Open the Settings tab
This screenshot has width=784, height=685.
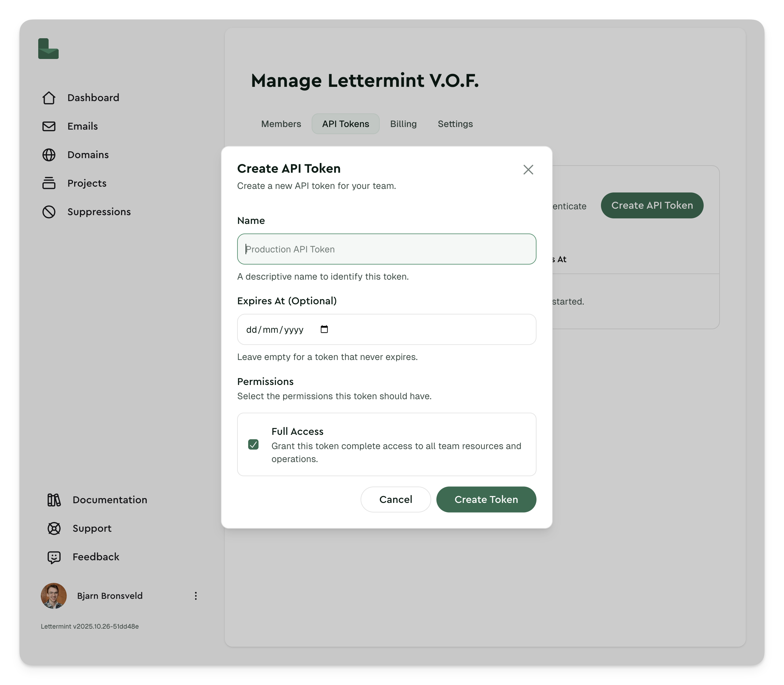[x=455, y=123]
